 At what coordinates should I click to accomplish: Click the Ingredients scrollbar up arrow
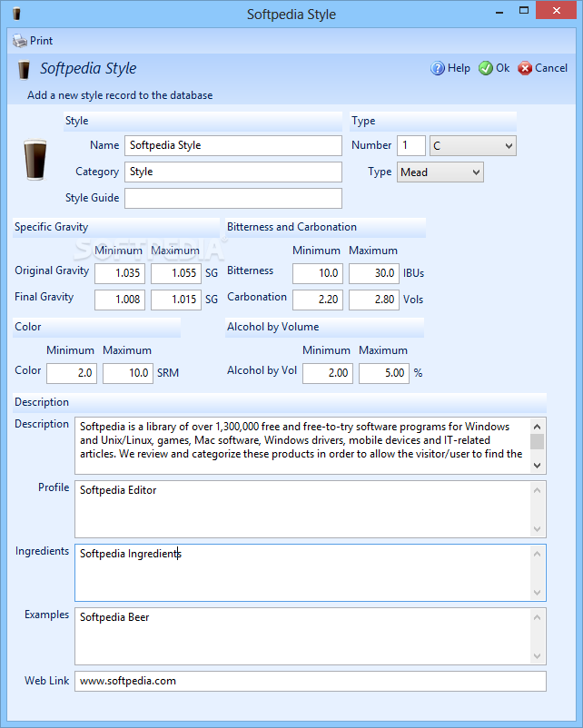[x=538, y=554]
